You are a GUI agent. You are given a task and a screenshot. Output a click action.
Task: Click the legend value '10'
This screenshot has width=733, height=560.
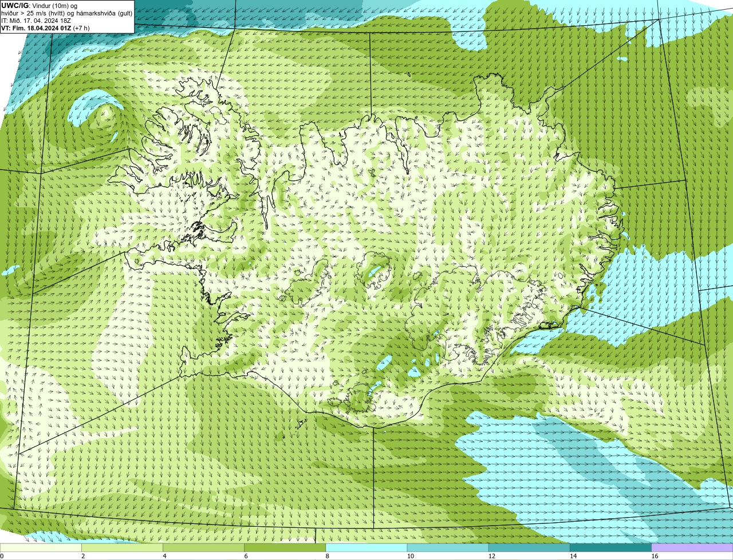click(410, 556)
